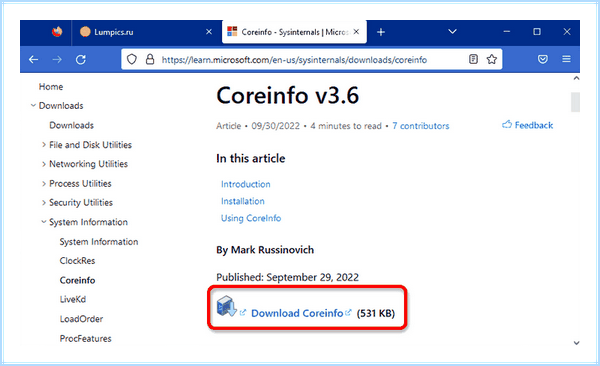The height and width of the screenshot is (366, 600).
Task: Click the Published: September 29, 2022 text
Action: coord(287,277)
